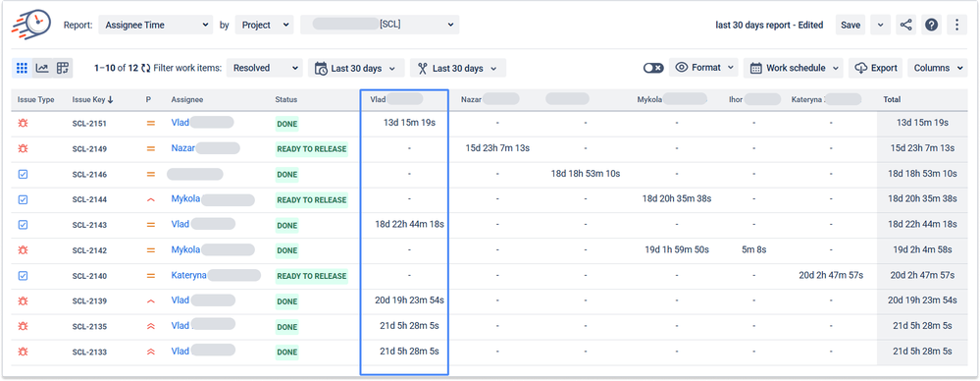Screen dimensions: 980x381
Task: Click the Status column header
Action: click(286, 99)
